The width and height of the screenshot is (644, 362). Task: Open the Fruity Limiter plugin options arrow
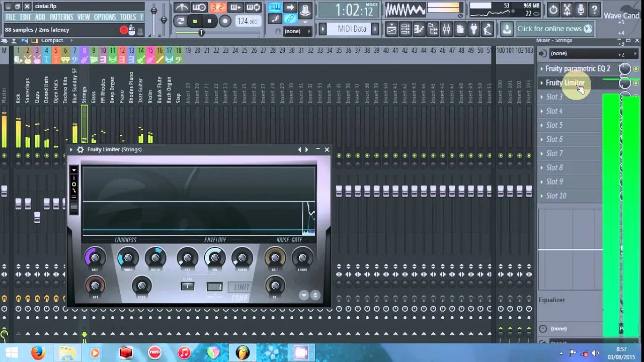(71, 150)
